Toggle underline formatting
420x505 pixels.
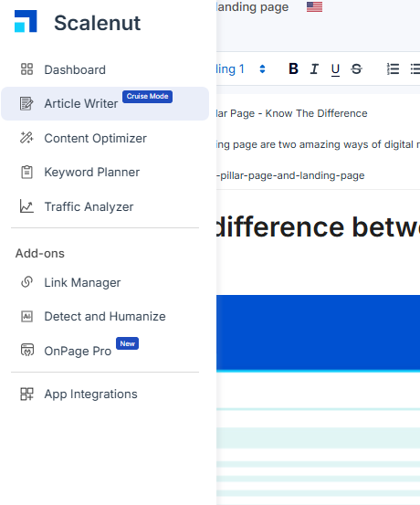pos(335,69)
